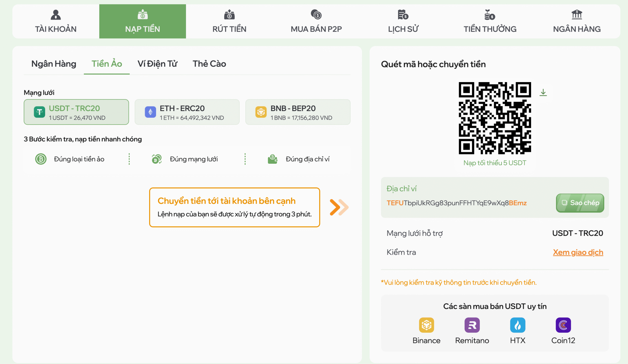Image resolution: width=628 pixels, height=364 pixels.
Task: Click the Đúng địa chỉ ví wallet icon
Action: 272,159
